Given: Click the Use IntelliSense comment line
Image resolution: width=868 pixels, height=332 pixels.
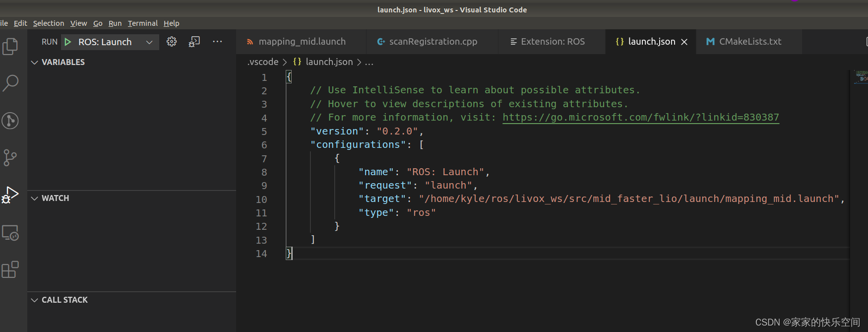Looking at the screenshot, I should [x=475, y=90].
